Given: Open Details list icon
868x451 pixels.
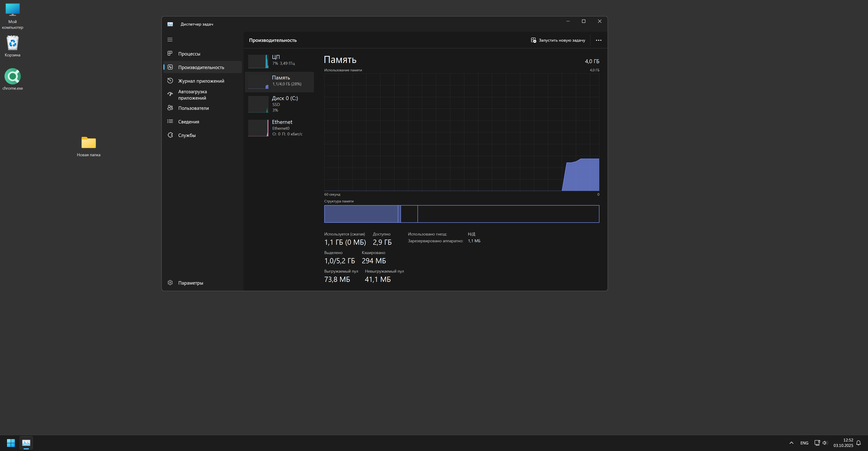Looking at the screenshot, I should [x=170, y=121].
